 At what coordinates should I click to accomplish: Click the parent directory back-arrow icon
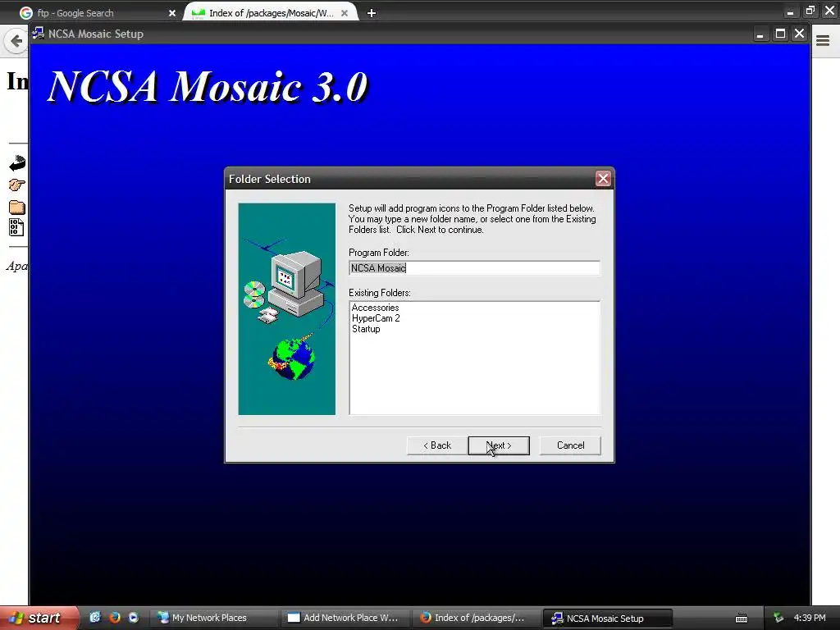point(17,163)
